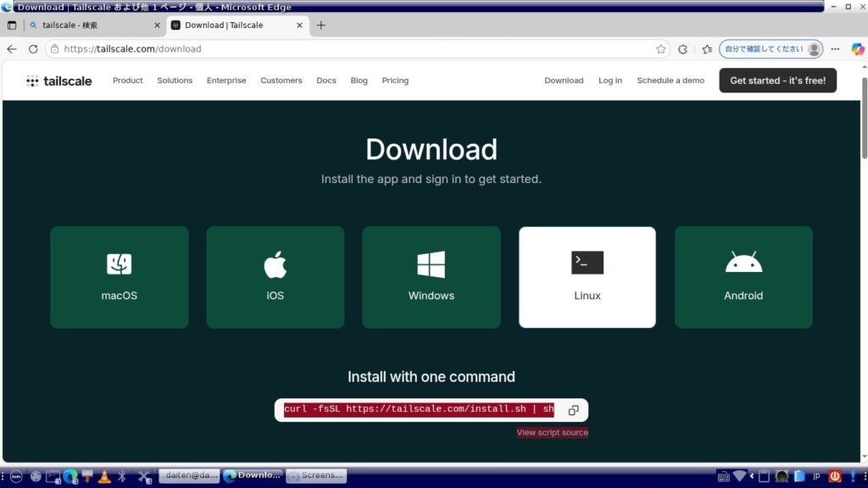Select the macOS download tile
The height and width of the screenshot is (488, 868).
[119, 277]
